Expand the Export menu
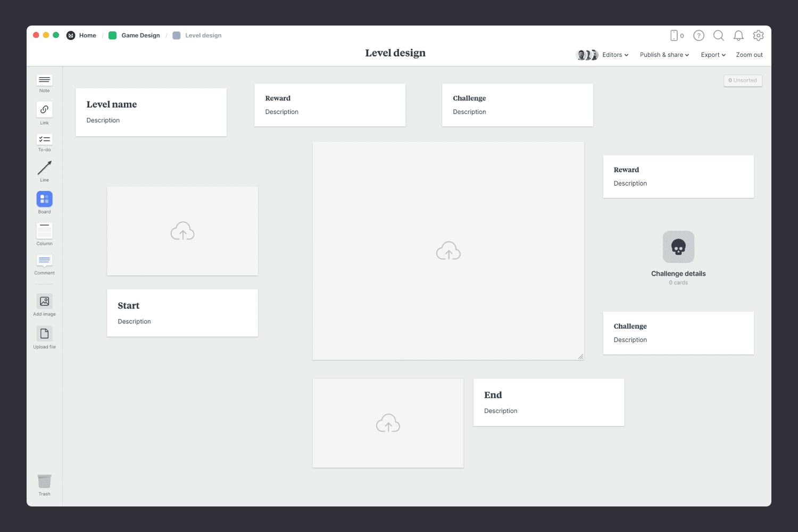 click(713, 55)
